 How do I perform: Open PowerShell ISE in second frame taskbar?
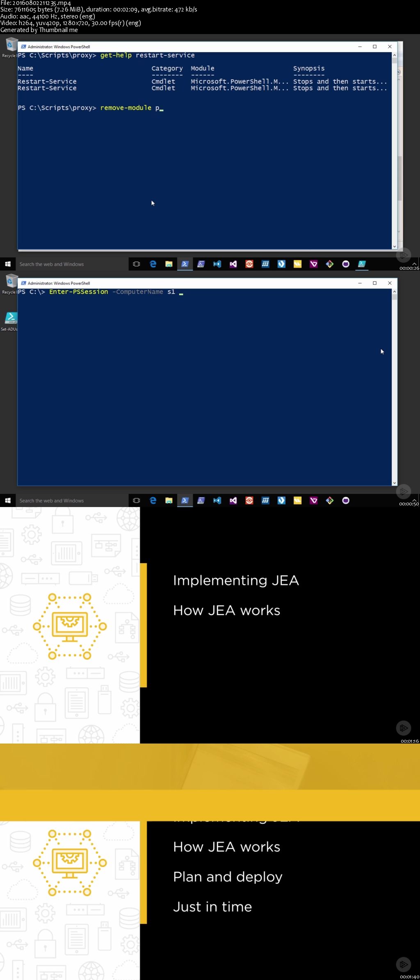201,500
